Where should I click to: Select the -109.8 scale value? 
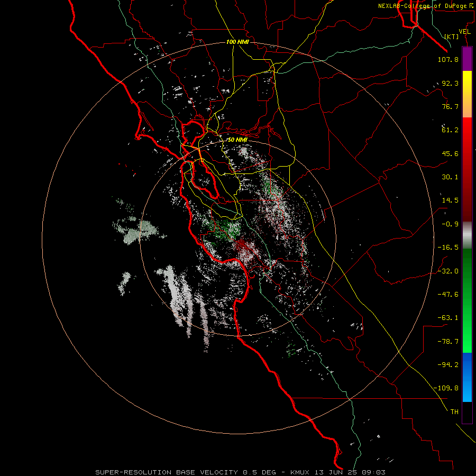[x=446, y=388]
